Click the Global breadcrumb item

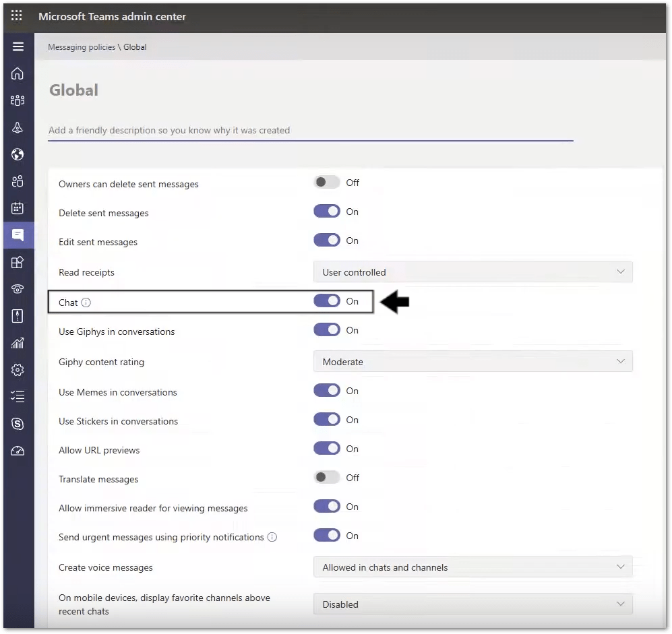click(135, 47)
